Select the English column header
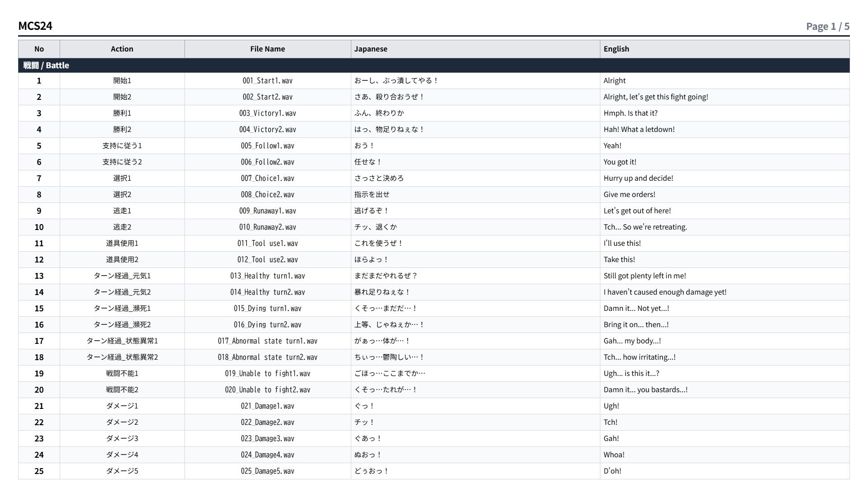868x488 pixels. tap(725, 49)
